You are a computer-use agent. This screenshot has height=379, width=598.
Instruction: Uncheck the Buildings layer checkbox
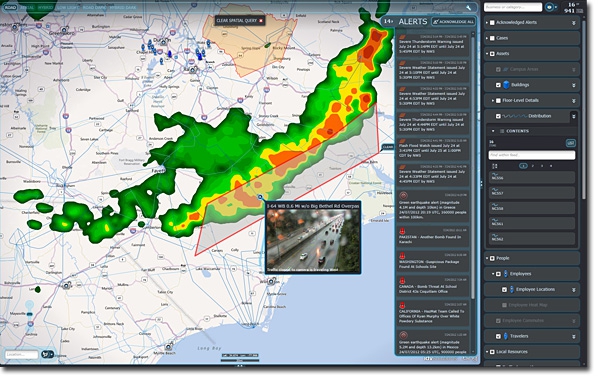(x=498, y=85)
